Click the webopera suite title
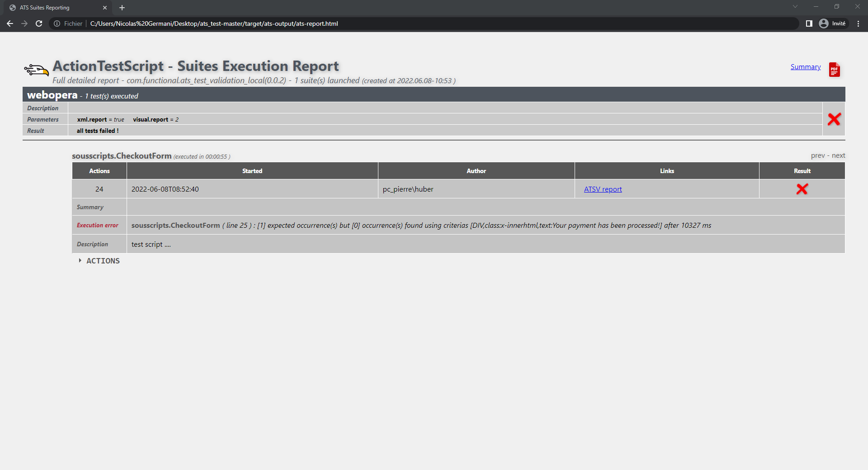This screenshot has height=470, width=868. coord(52,95)
